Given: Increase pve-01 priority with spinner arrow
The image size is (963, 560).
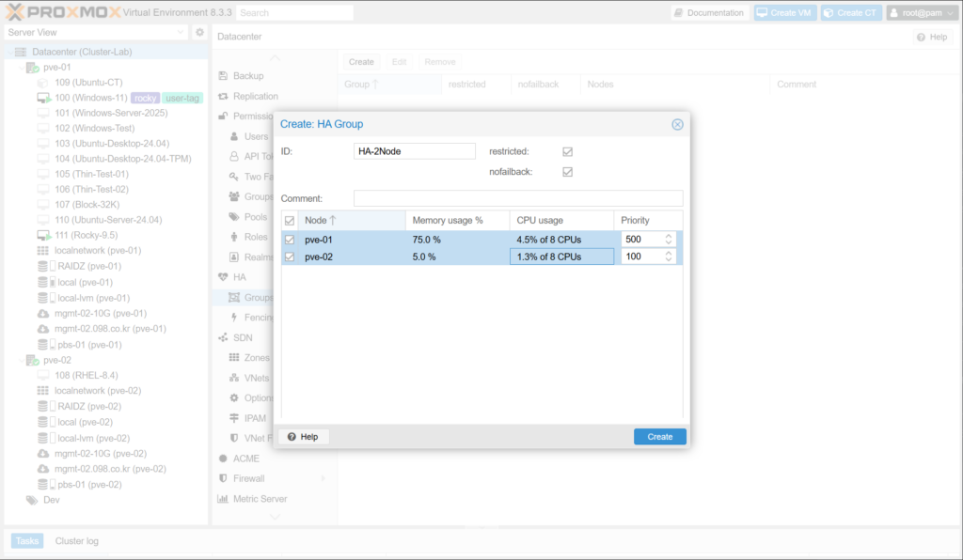Looking at the screenshot, I should point(669,236).
